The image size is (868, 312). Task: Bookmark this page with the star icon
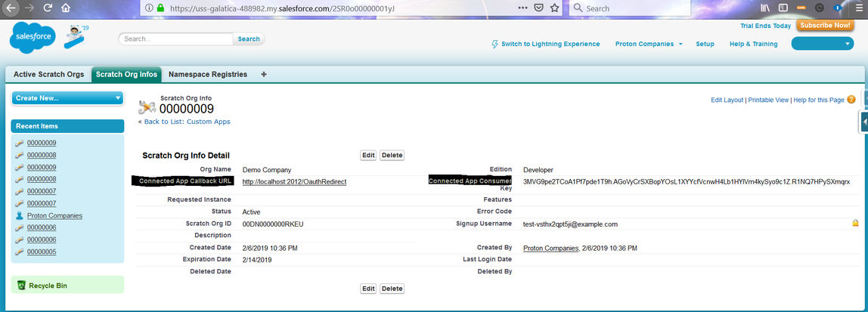click(554, 8)
